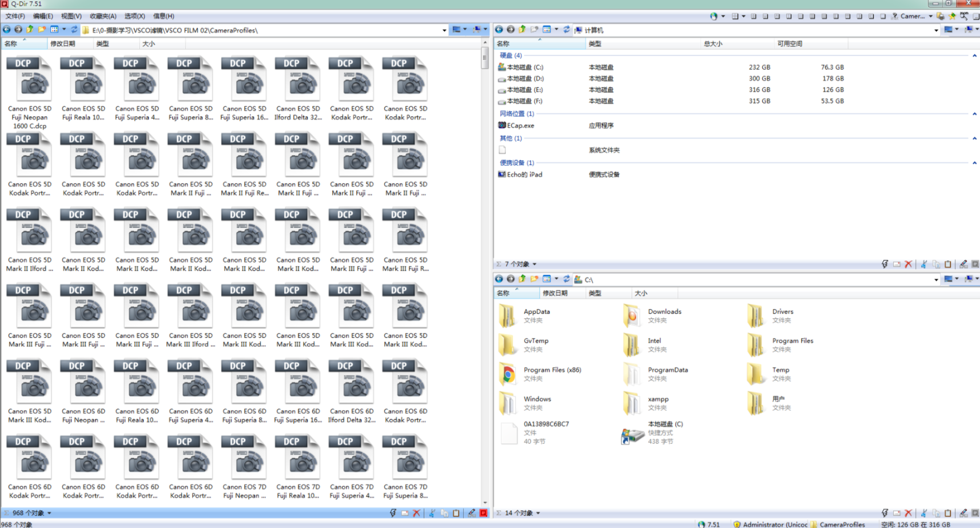Click forward arrow in C:\ pane toolbar

coord(511,279)
